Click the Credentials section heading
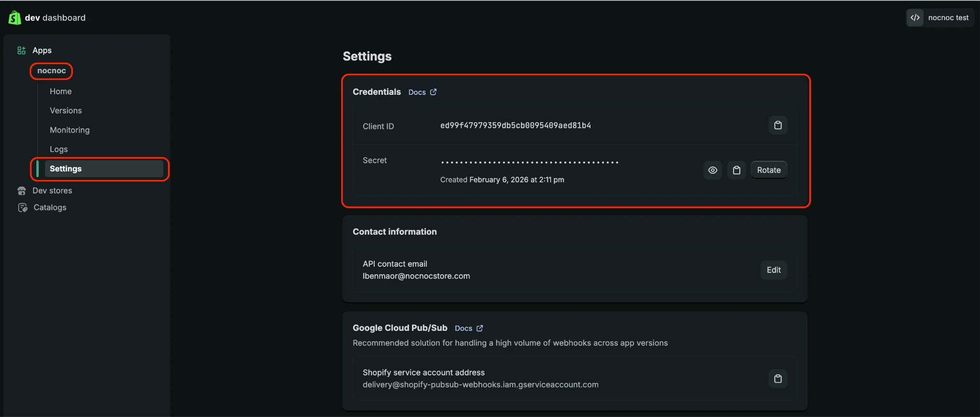Screen dimensions: 980x417 click(x=377, y=92)
